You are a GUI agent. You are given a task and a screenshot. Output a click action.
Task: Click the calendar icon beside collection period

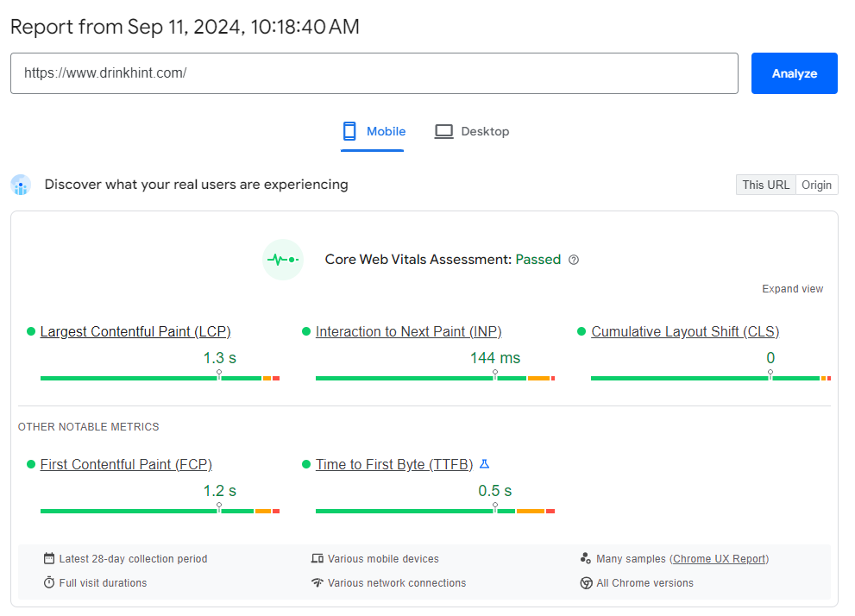[49, 559]
